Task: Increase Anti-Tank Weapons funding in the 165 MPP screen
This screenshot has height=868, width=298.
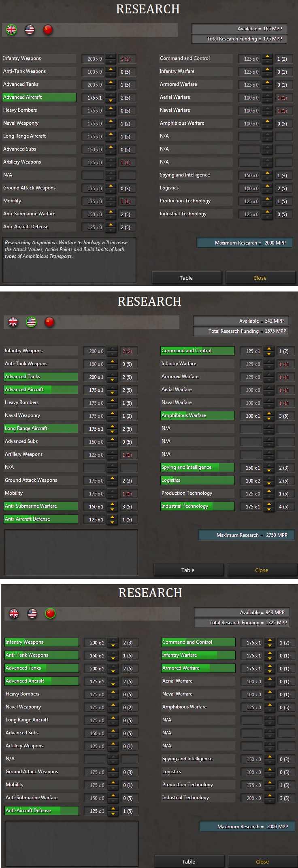Action: coord(111,69)
